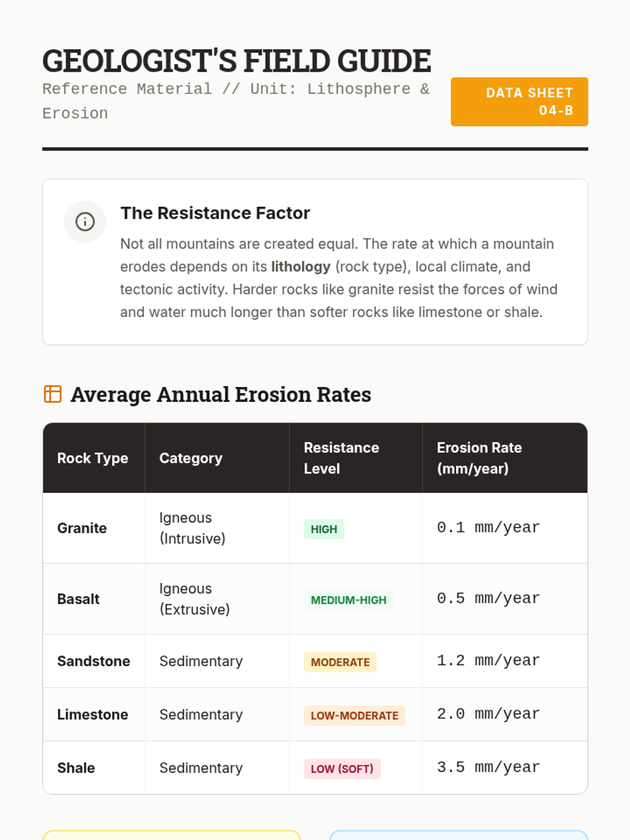
Task: Click the DATA SHEET 04-B badge
Action: click(x=519, y=102)
